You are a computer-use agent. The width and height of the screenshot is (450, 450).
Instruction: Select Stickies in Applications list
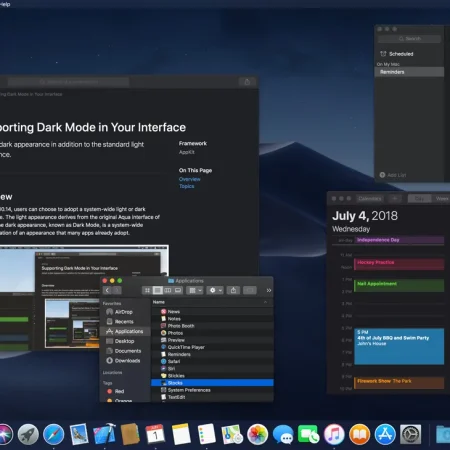(212, 376)
